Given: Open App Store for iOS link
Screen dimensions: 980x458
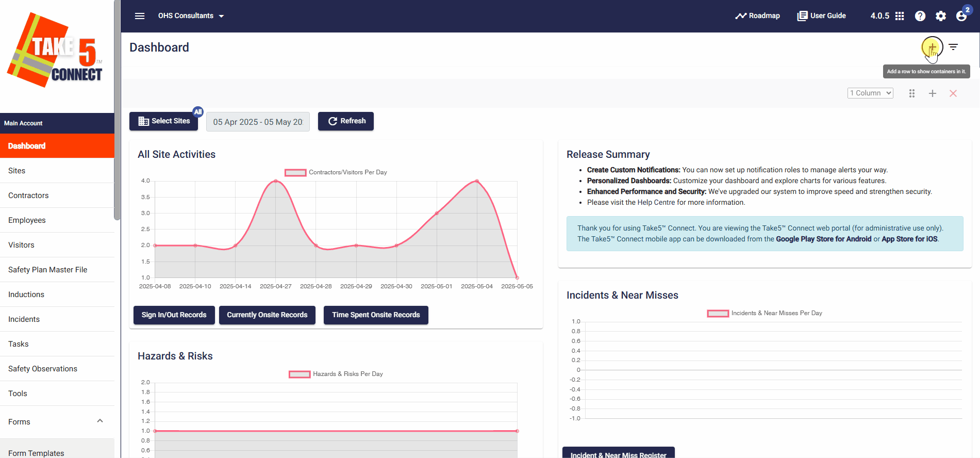Looking at the screenshot, I should (x=909, y=239).
